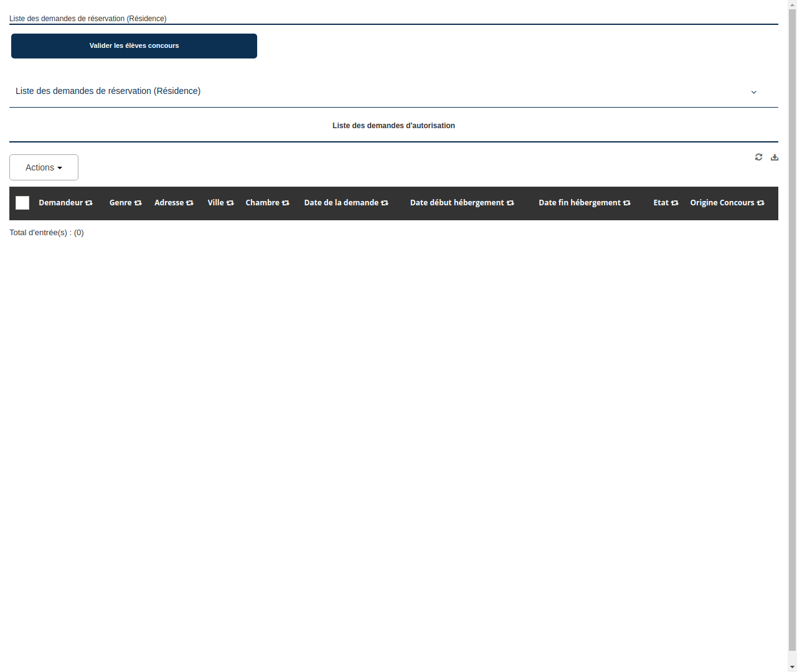
Task: Switch to Liste des demandes d'autorisation section
Action: (394, 126)
